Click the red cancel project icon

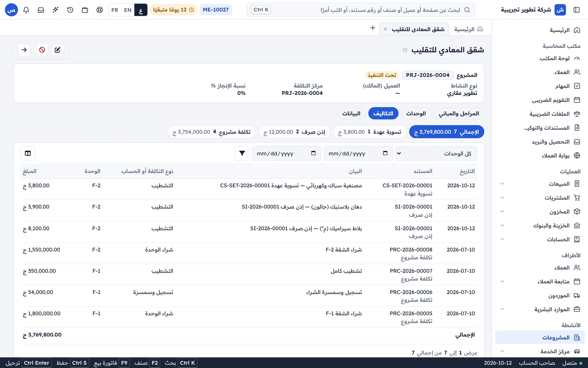click(42, 50)
